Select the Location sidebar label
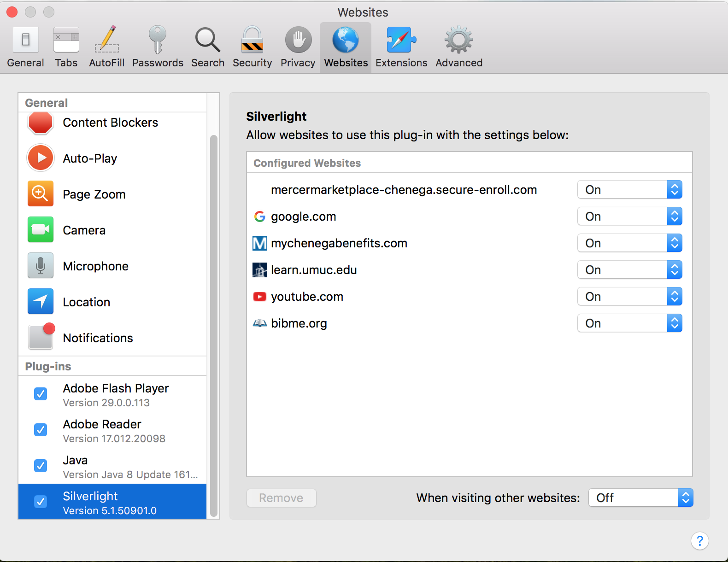Image resolution: width=728 pixels, height=562 pixels. pyautogui.click(x=87, y=302)
